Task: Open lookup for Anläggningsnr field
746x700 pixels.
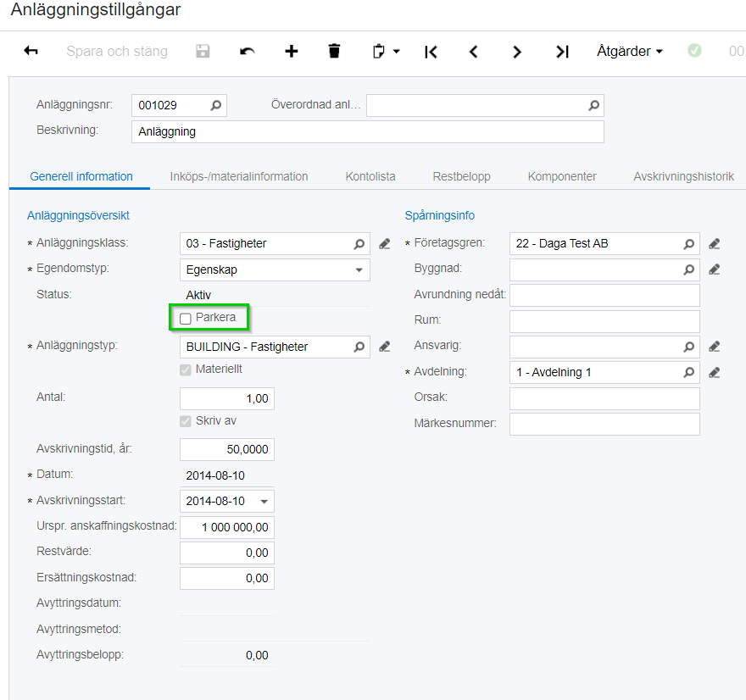Action: pos(216,105)
